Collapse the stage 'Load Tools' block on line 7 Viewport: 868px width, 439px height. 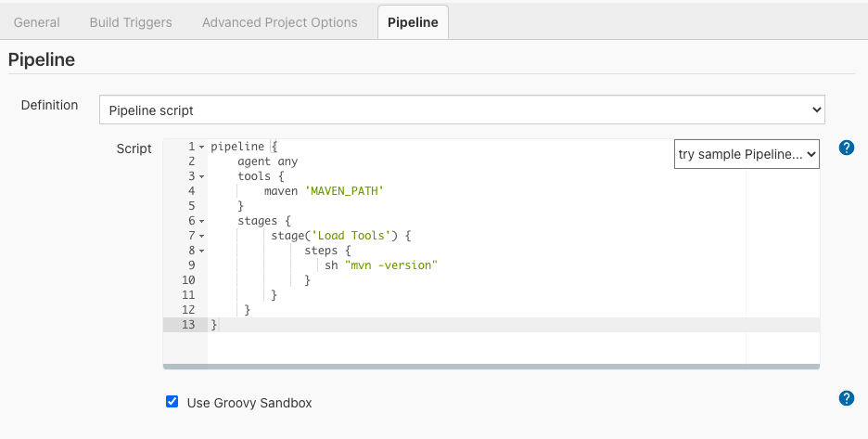pyautogui.click(x=202, y=236)
